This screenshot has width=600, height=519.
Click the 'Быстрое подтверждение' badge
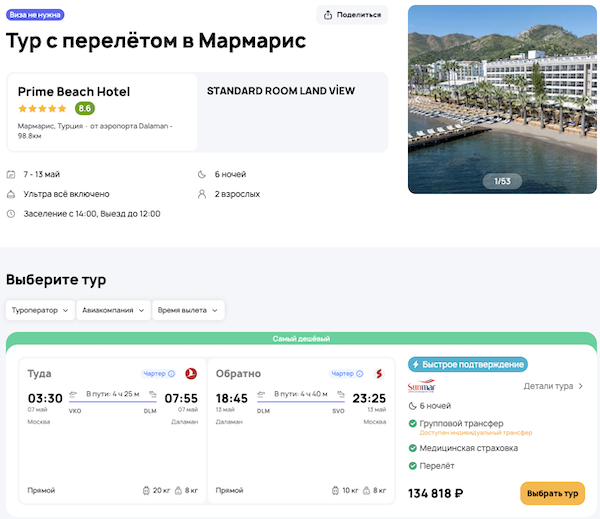click(467, 364)
